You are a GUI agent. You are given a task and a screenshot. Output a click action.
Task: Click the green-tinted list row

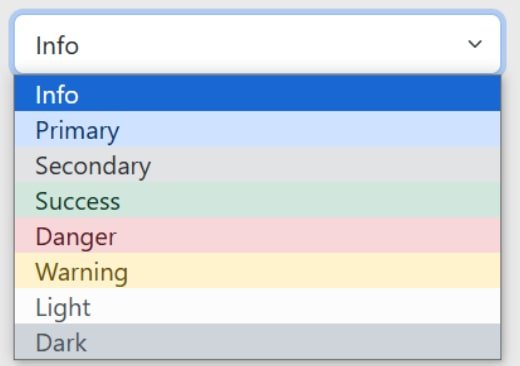257,200
